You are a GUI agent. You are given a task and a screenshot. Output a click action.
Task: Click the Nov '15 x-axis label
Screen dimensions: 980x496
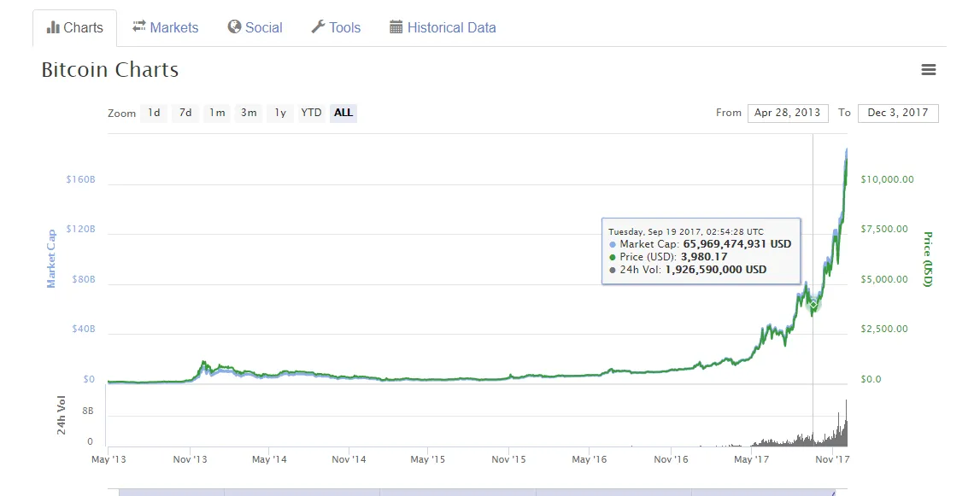pos(508,459)
